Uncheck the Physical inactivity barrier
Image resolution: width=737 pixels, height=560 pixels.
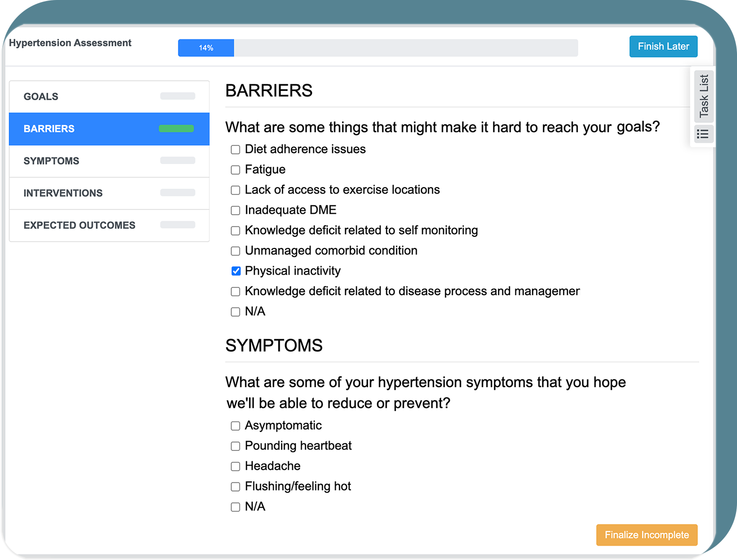236,271
